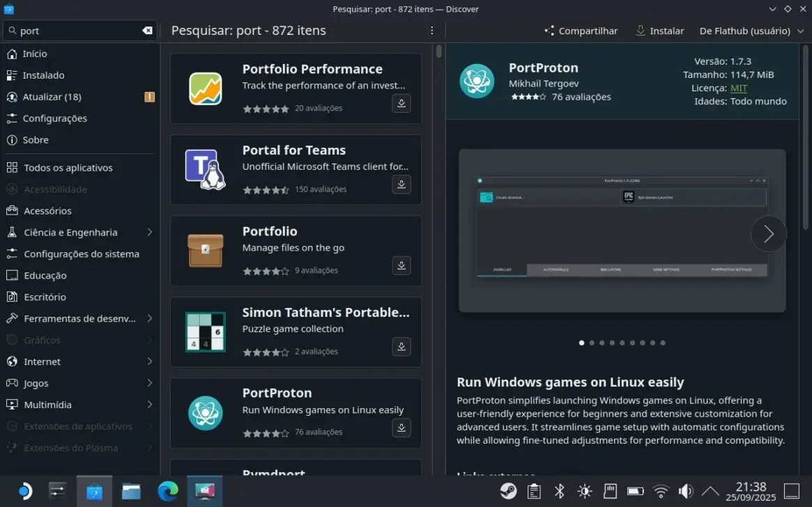Open the MIT license link
This screenshot has width=812, height=507.
click(738, 88)
